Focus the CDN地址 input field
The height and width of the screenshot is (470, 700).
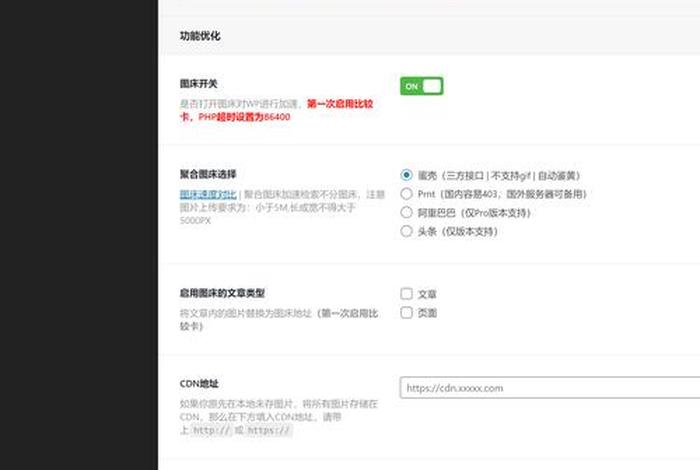(550, 388)
